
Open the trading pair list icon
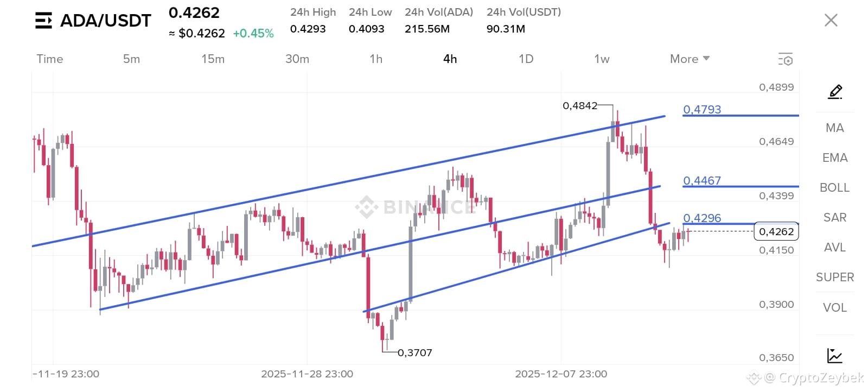point(43,21)
